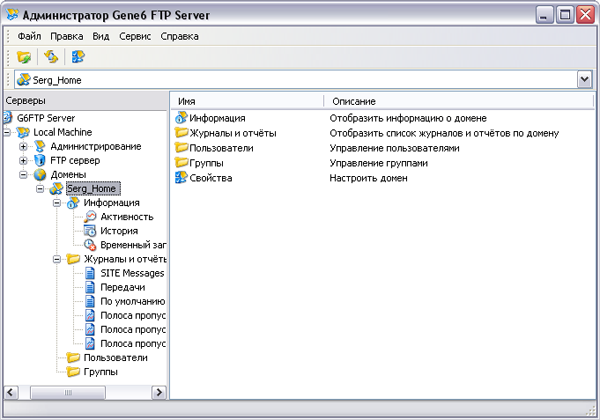Viewport: 600px width, 420px height.
Task: Open the Правка menu
Action: 67,36
